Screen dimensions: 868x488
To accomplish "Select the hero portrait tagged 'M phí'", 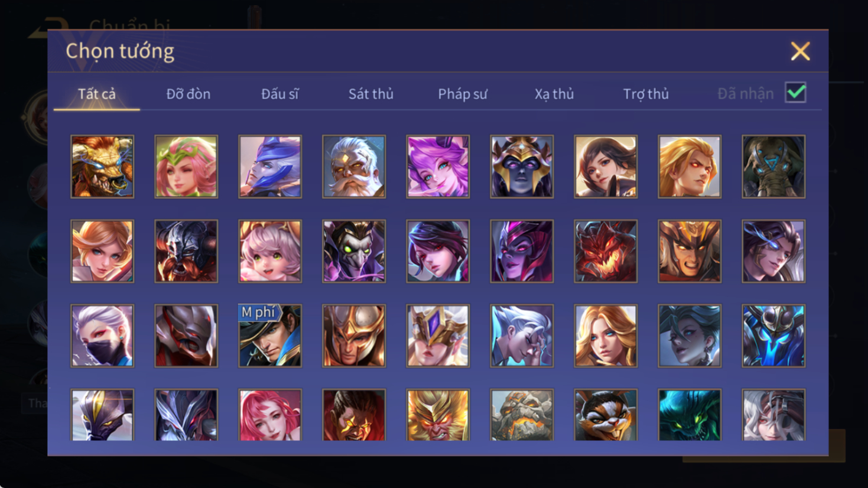I will tap(270, 336).
